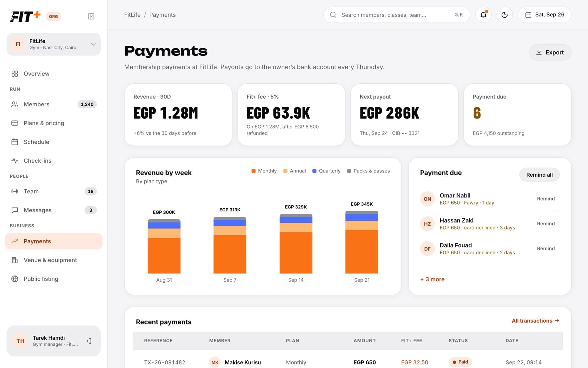The height and width of the screenshot is (368, 588).
Task: Click the search members input field
Action: point(397,15)
